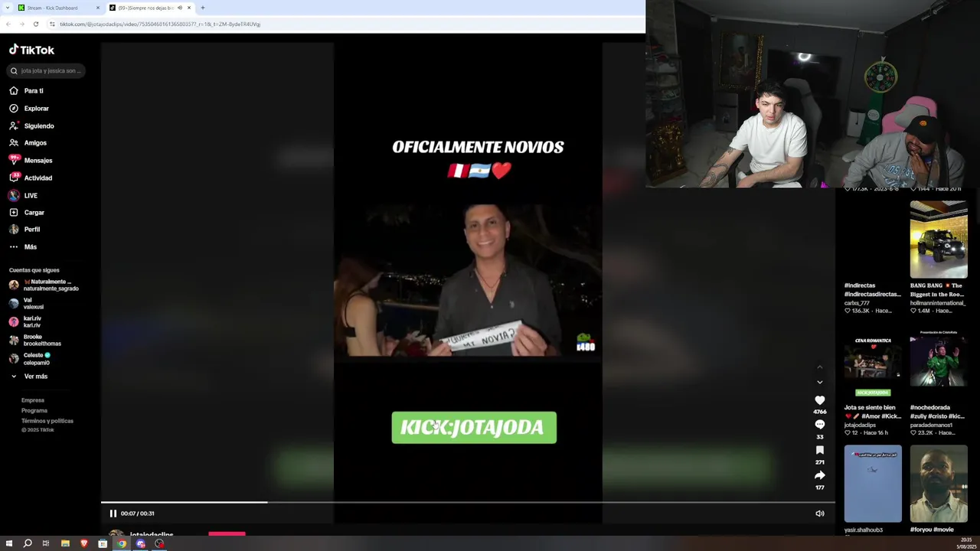Open Chrome tab search dropdown
This screenshot has width=980, height=551.
(8, 8)
